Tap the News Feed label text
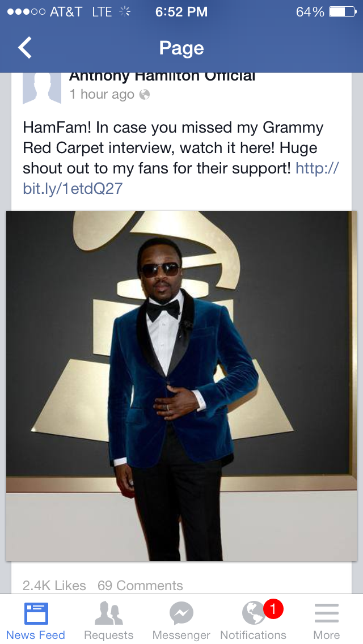This screenshot has width=363, height=644. (36, 635)
